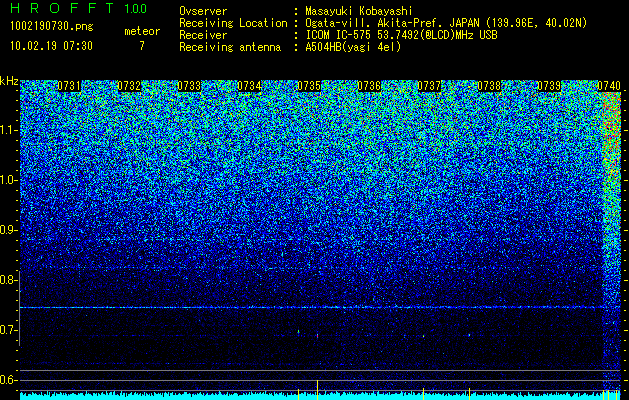Click the 1.1 frequency axis label
The image size is (629, 400).
point(8,130)
